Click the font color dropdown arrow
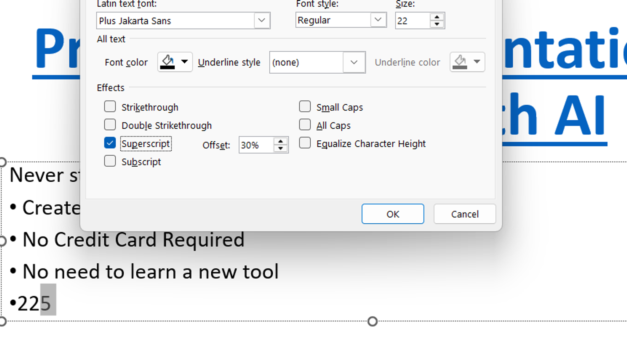This screenshot has width=627, height=364. pyautogui.click(x=184, y=62)
